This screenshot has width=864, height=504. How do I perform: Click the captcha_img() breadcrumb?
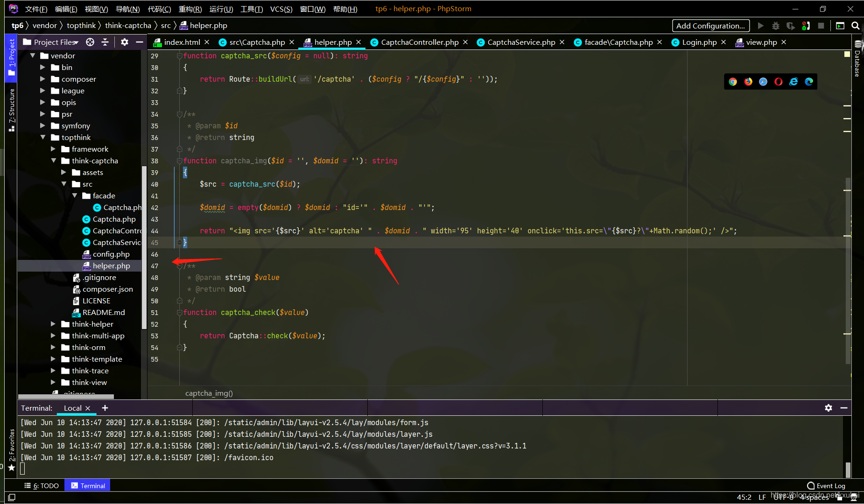click(x=209, y=393)
